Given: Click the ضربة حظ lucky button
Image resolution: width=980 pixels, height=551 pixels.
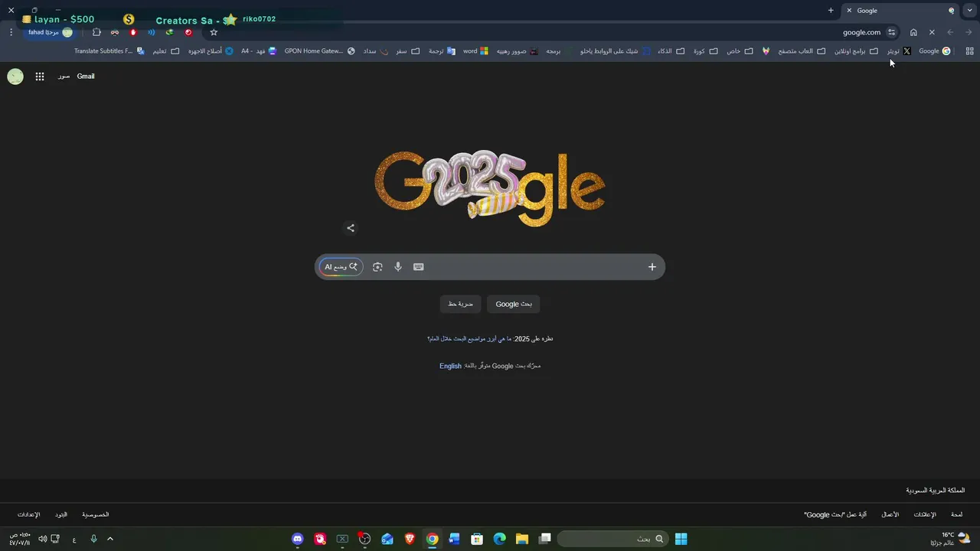Looking at the screenshot, I should 460,304.
